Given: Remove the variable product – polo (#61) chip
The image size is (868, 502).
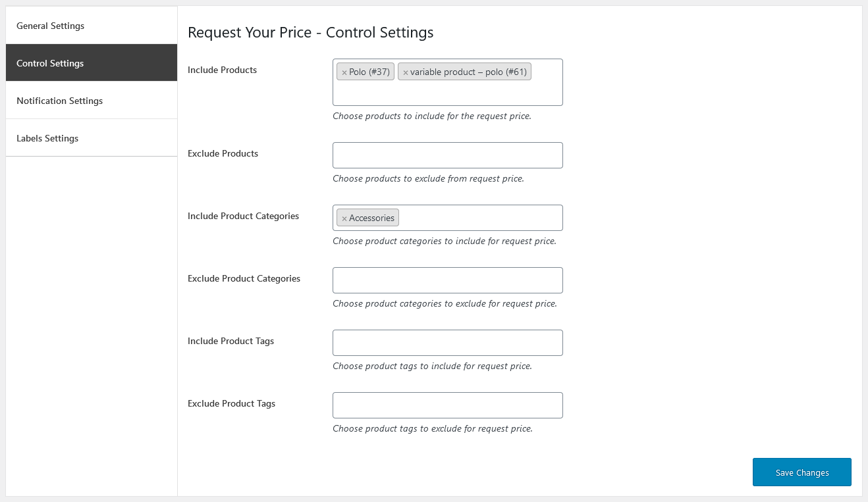Looking at the screenshot, I should 407,71.
